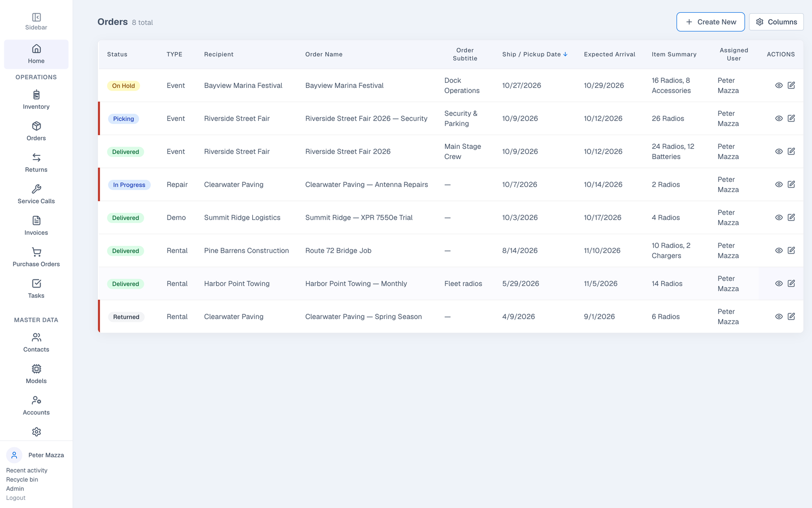Screen dimensions: 812x508
Task: Open the Admin link
Action: pyautogui.click(x=15, y=489)
